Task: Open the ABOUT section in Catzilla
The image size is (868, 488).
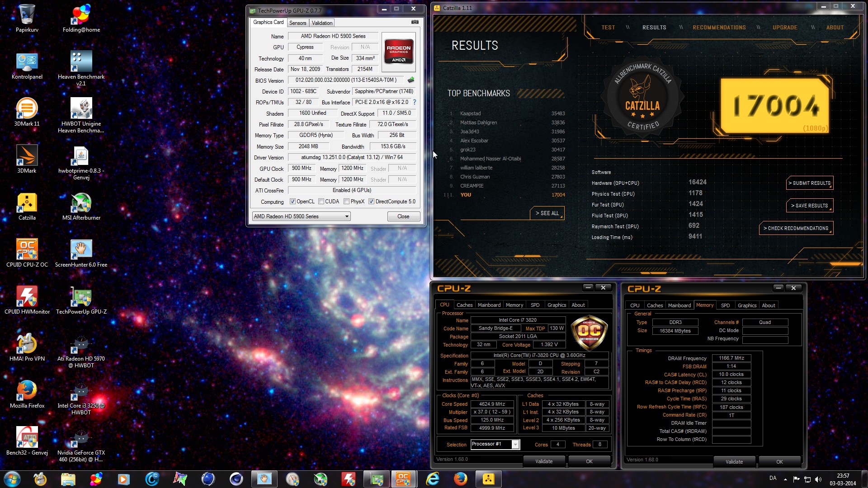Action: click(835, 28)
